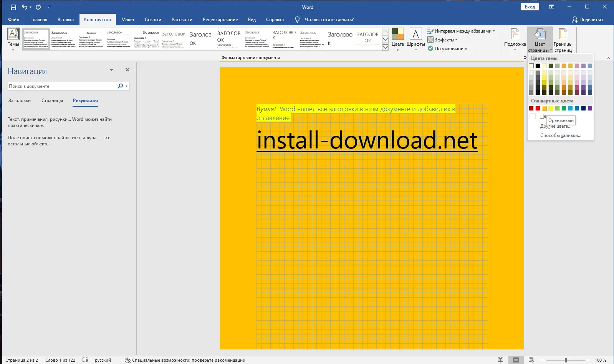Image resolution: width=614 pixels, height=364 pixels.
Task: Click the Цвета theme colors icon
Action: click(x=398, y=35)
